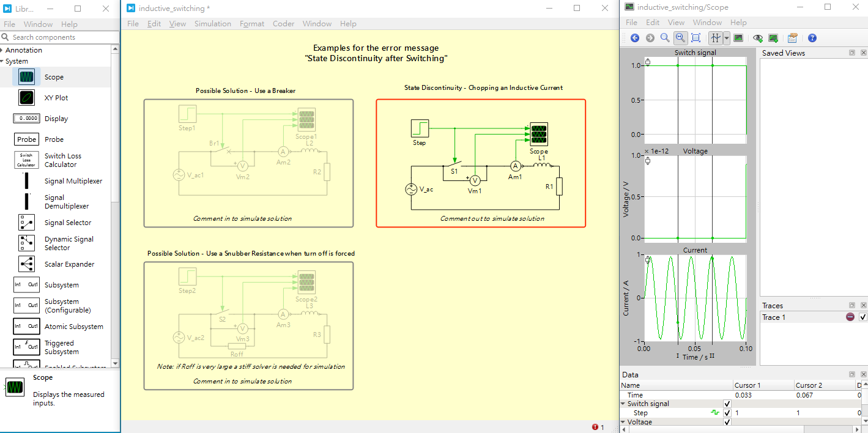Image resolution: width=868 pixels, height=433 pixels.
Task: Open the cursor options dropdown arrow
Action: (x=726, y=38)
